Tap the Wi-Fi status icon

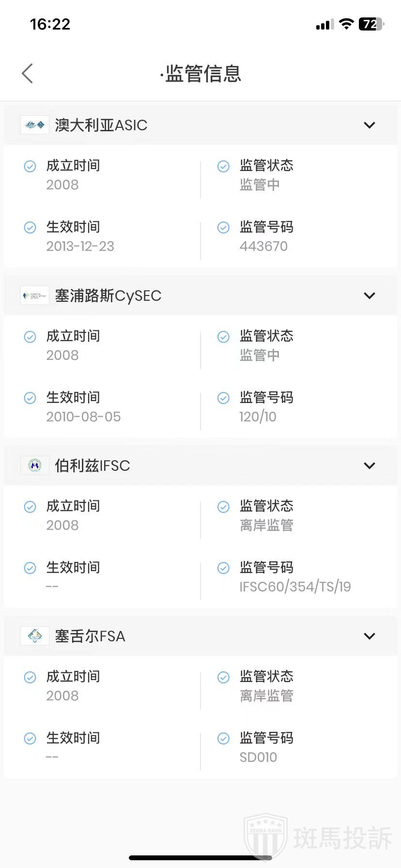(346, 24)
